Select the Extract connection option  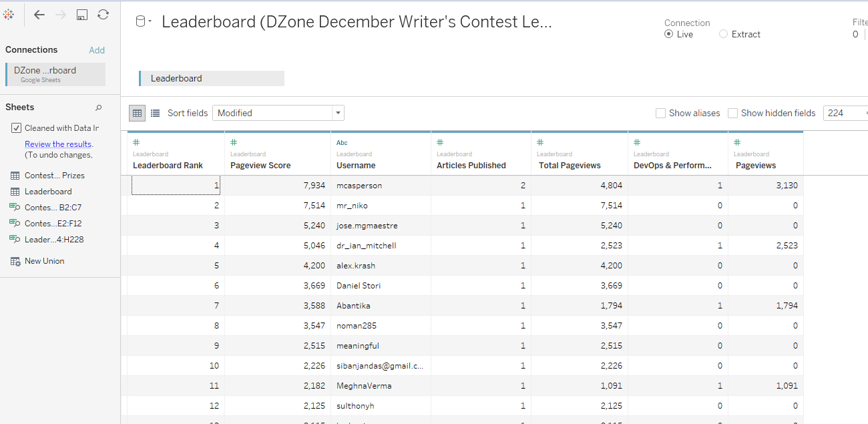pos(723,34)
